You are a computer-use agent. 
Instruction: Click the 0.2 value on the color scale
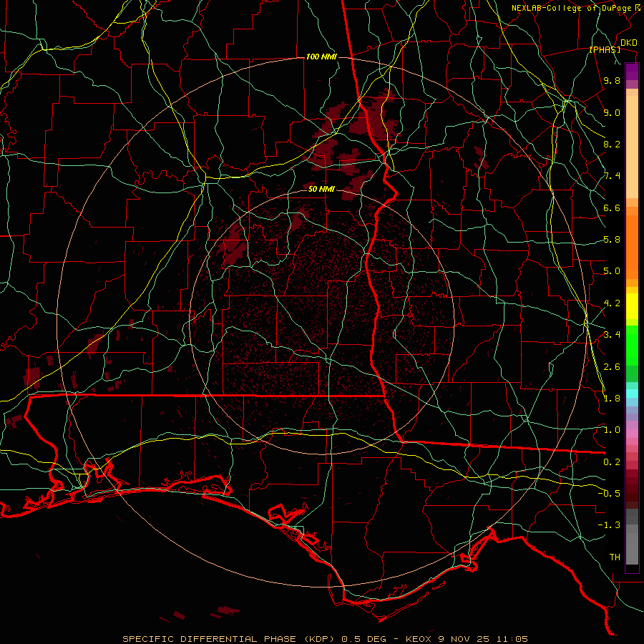tap(612, 462)
